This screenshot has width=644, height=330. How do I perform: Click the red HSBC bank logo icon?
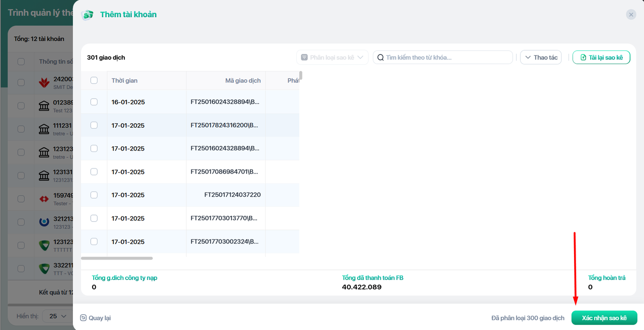44,199
